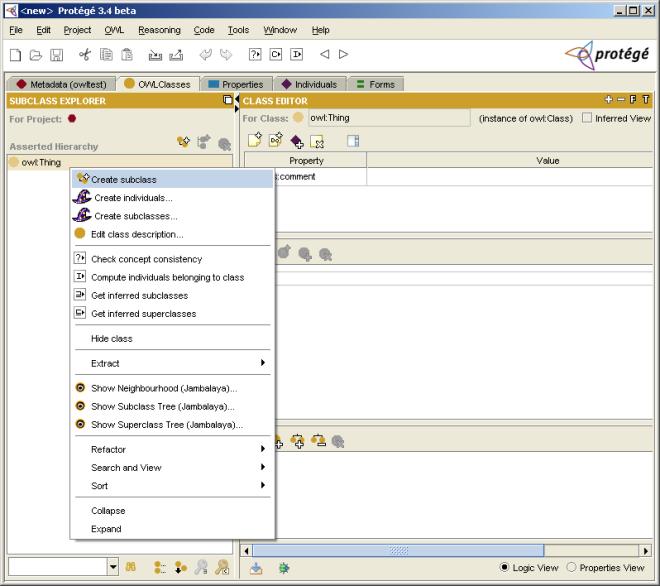The width and height of the screenshot is (660, 586).
Task: Choose Hide class from context menu
Action: tap(173, 338)
